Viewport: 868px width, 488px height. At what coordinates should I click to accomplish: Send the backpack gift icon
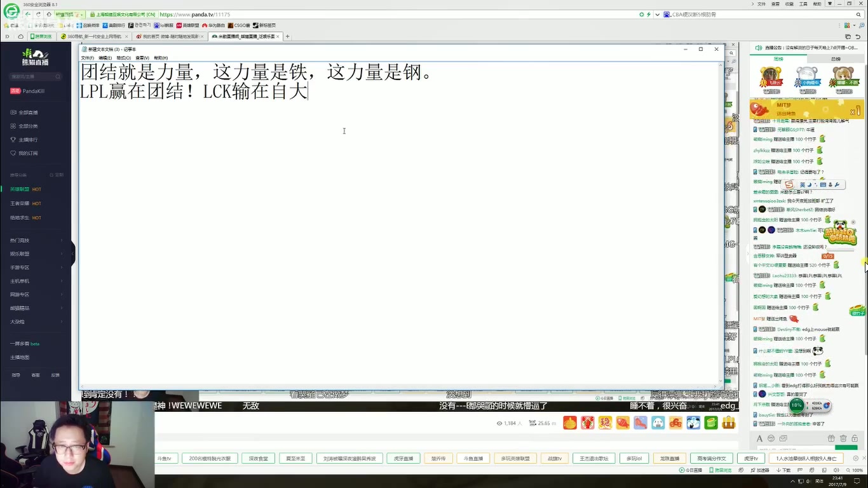[729, 423]
